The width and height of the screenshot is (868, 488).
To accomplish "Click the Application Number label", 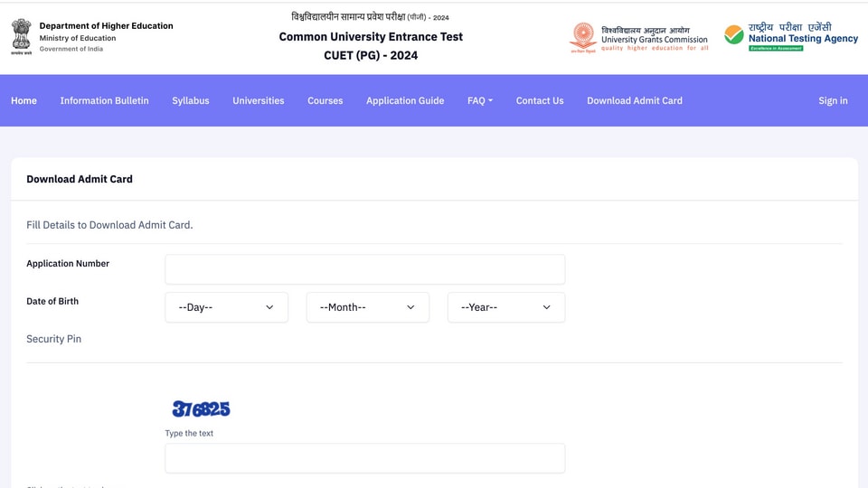I will (x=68, y=264).
